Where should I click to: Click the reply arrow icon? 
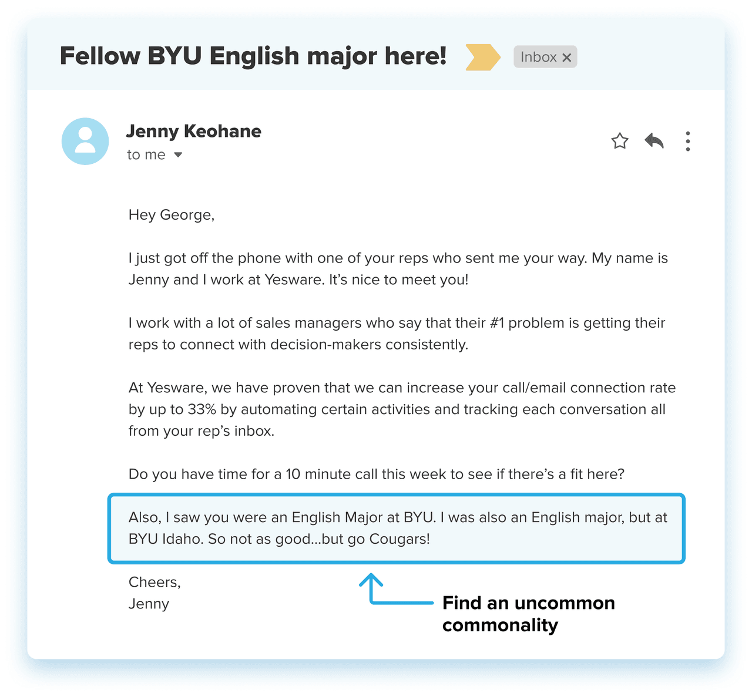click(x=654, y=141)
